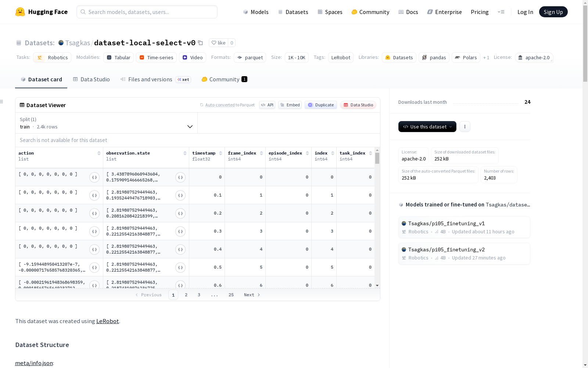Image resolution: width=588 pixels, height=368 pixels.
Task: Open Docs in top navigation
Action: tap(408, 12)
